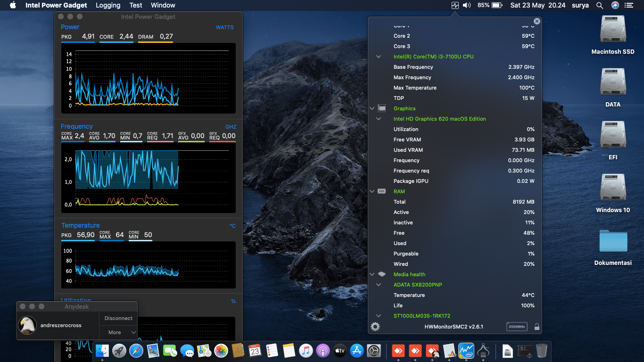Expand the More dropdown in Anydesk
This screenshot has width=644, height=362.
click(x=118, y=332)
